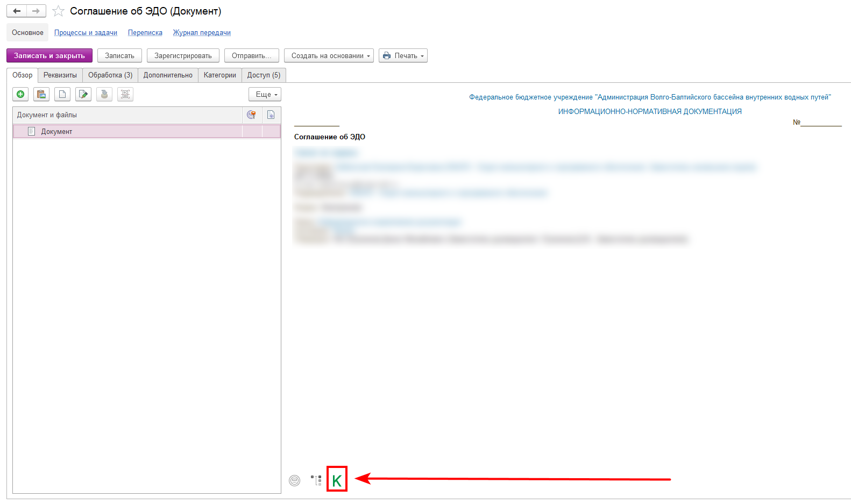Go back with the left arrow button
This screenshot has width=851, height=504.
pos(17,11)
